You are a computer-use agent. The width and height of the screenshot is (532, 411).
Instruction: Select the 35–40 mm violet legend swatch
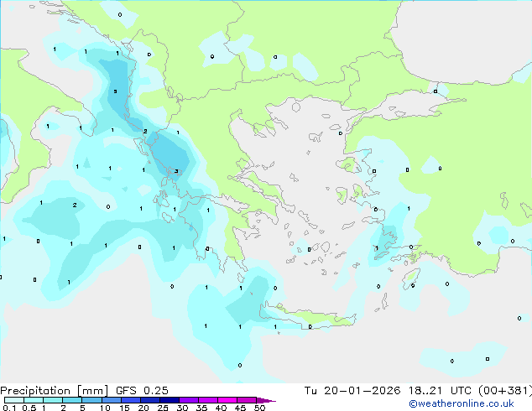(207, 400)
